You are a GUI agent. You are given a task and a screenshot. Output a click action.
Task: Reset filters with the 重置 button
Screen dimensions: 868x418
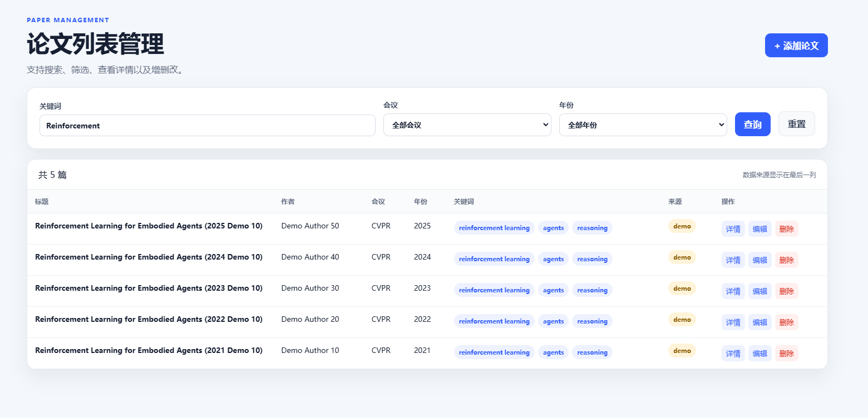(797, 124)
